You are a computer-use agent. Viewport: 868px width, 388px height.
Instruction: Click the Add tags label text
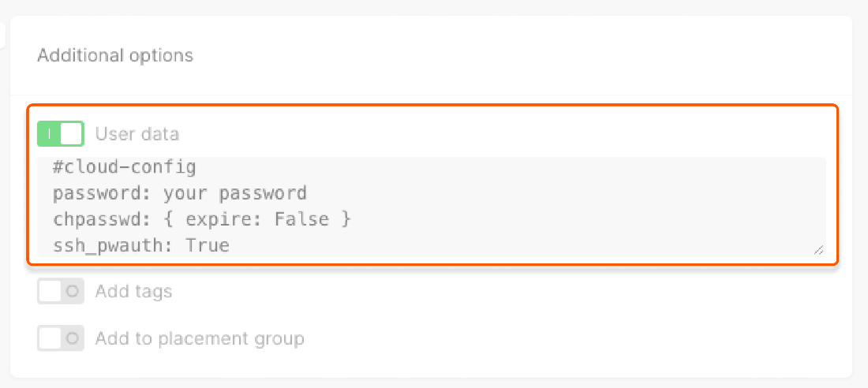tap(133, 292)
